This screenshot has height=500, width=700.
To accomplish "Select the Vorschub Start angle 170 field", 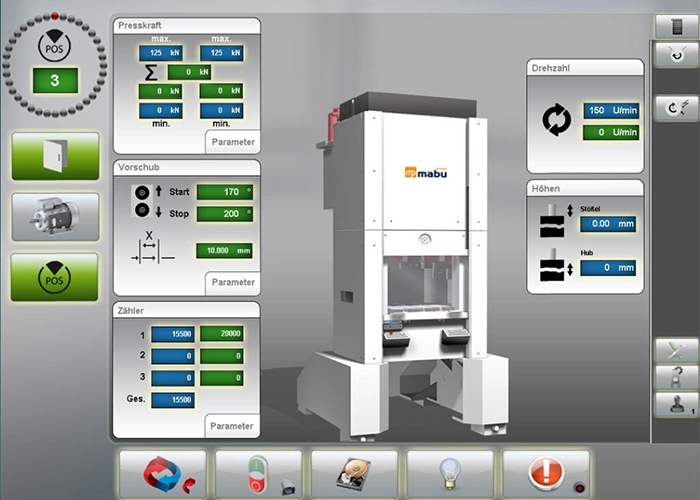I will [225, 192].
